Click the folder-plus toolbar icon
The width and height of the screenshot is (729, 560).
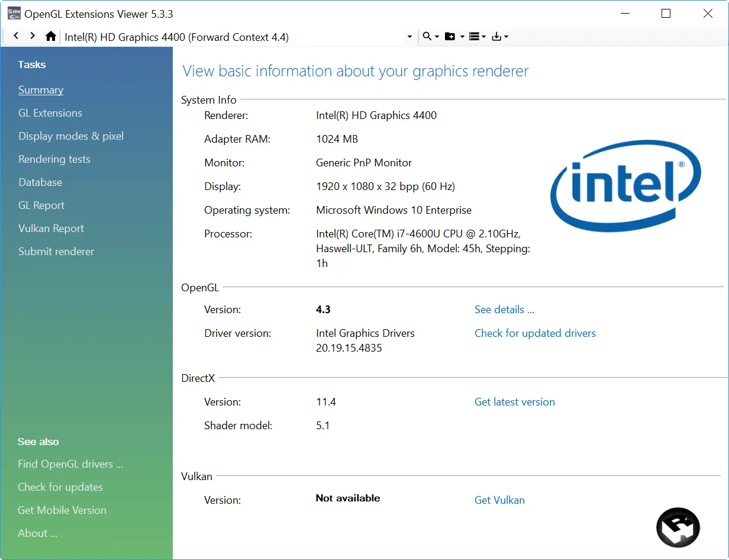[x=450, y=36]
